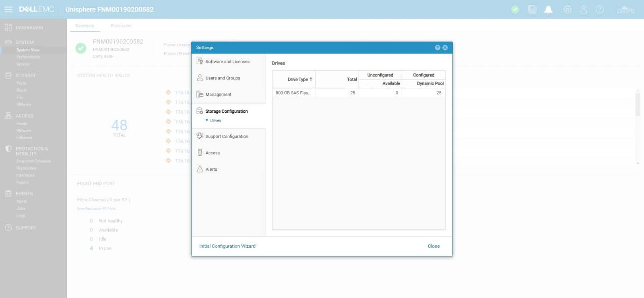Image resolution: width=644 pixels, height=298 pixels.
Task: Click the Events sidebar icon
Action: point(8,193)
